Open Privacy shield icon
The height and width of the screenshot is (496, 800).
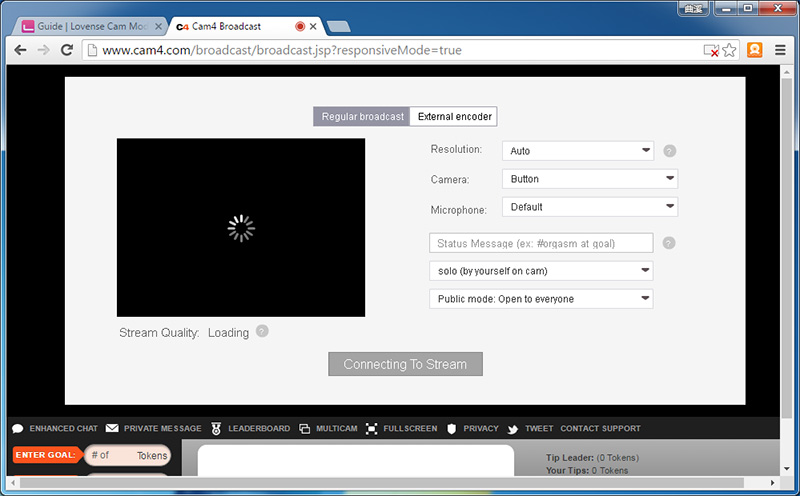click(x=452, y=429)
